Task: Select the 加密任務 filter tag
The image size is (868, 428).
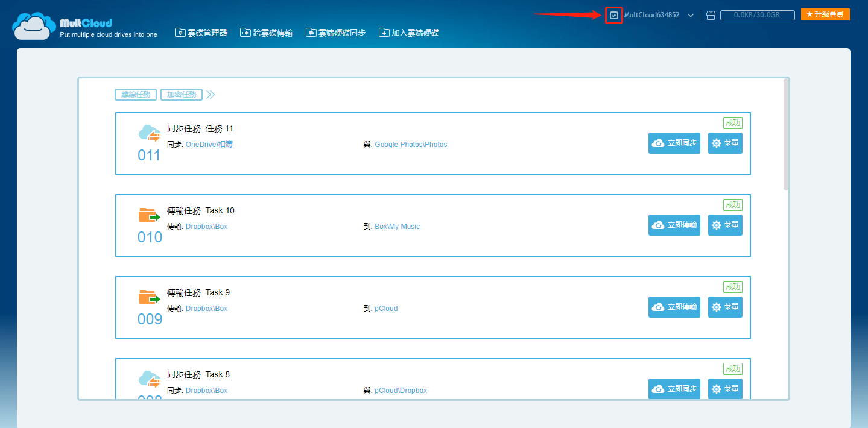Action: tap(182, 95)
